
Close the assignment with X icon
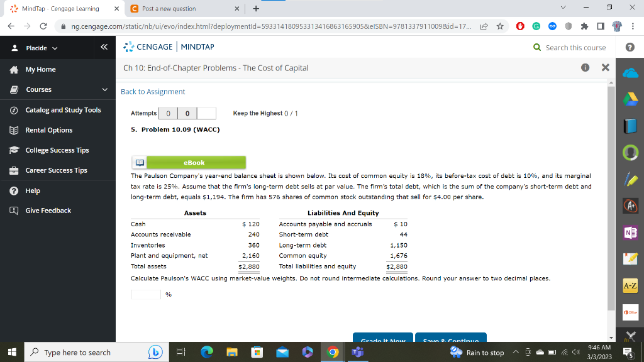pos(606,68)
